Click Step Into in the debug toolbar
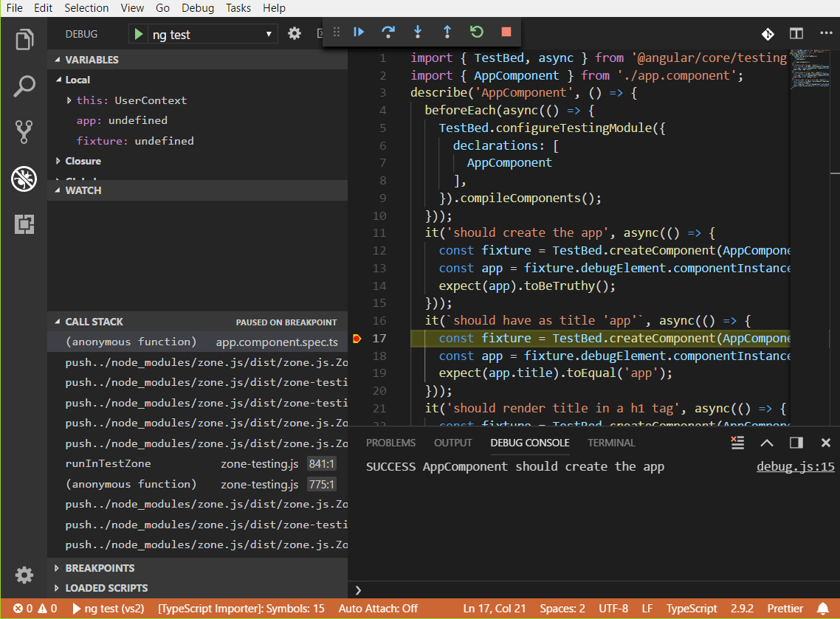 point(418,32)
